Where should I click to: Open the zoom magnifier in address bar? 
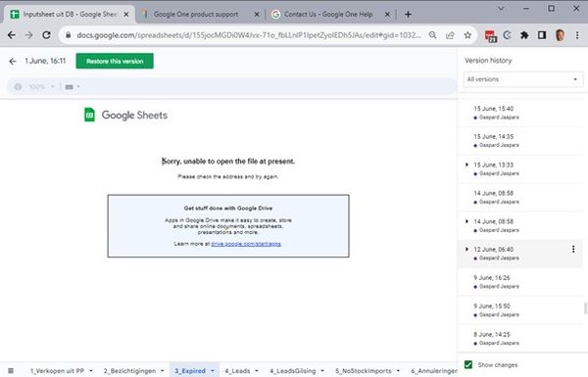(432, 35)
